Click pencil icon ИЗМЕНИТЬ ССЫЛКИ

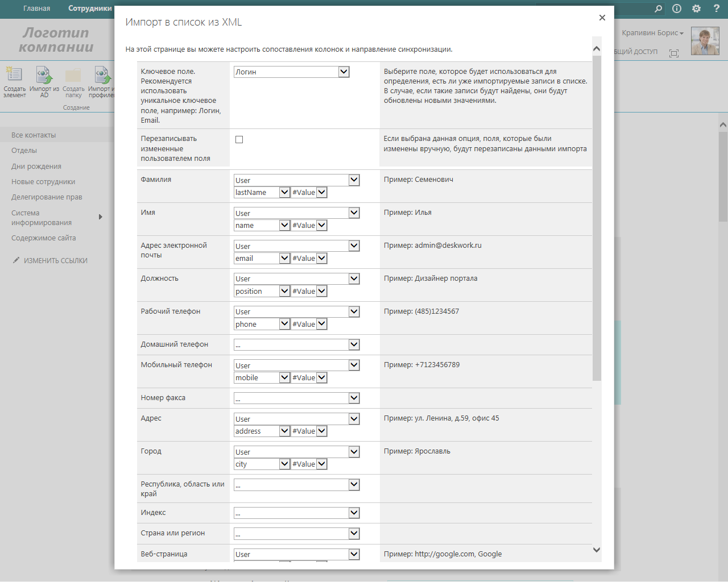pos(16,260)
